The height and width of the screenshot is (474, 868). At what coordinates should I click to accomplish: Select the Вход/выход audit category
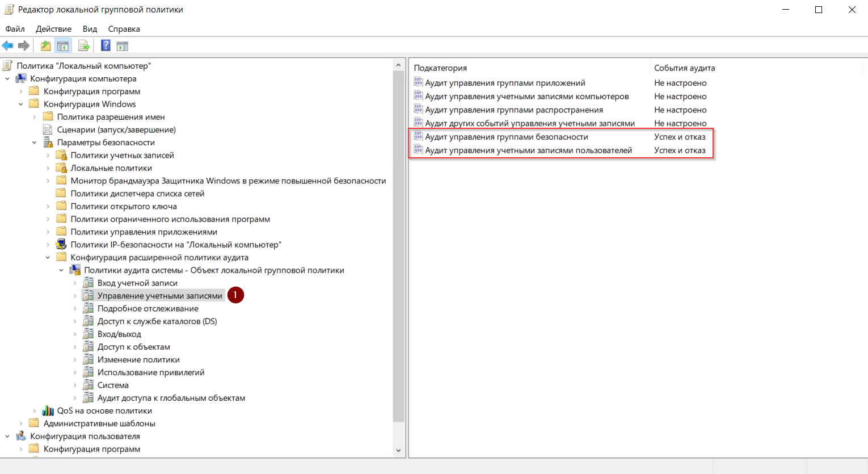pyautogui.click(x=119, y=334)
